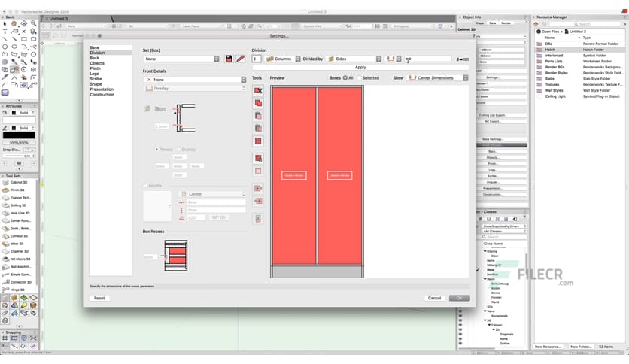Screen dimensions: 629x364
Task: Click the first grid snapping icon
Action: [5, 338]
